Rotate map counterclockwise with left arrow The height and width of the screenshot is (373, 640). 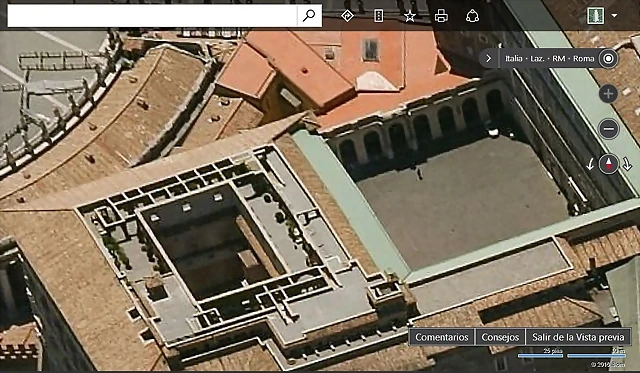click(590, 164)
